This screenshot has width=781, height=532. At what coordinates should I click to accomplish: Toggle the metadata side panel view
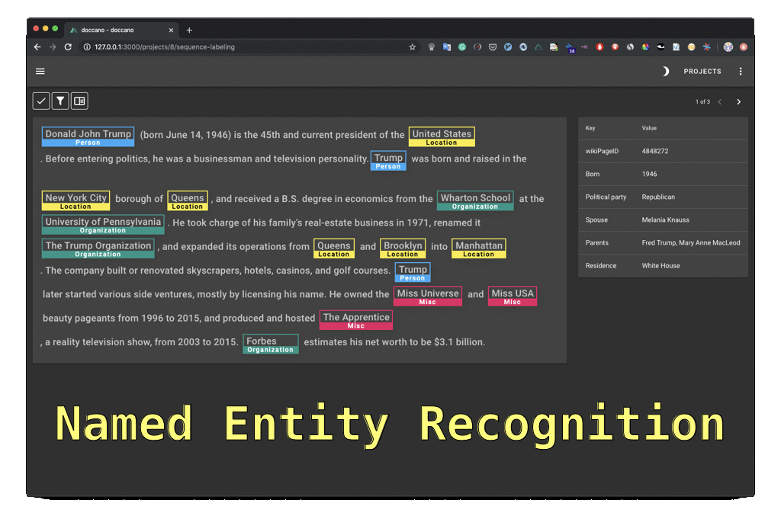tap(79, 100)
